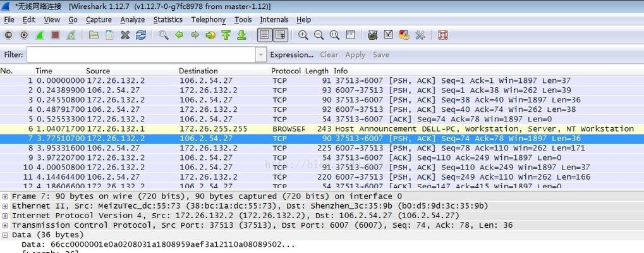Screen dimensions: 644x253
Task: Open the capture interfaces list icon
Action: pos(8,35)
